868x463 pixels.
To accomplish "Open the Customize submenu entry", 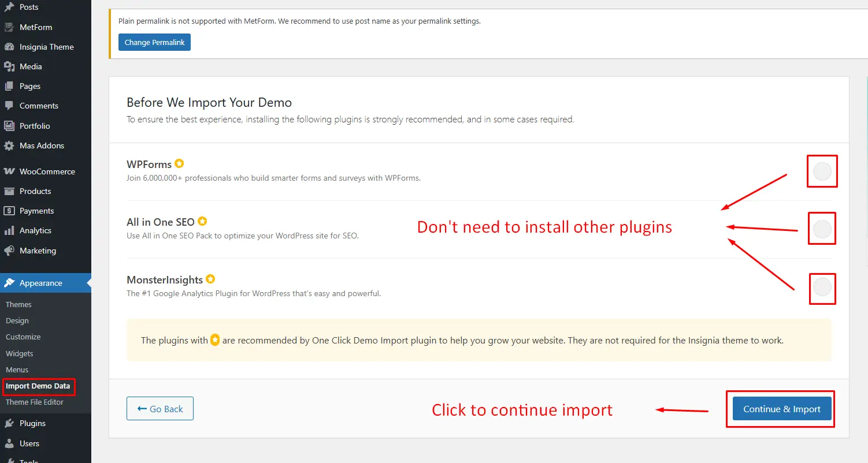I will click(23, 337).
